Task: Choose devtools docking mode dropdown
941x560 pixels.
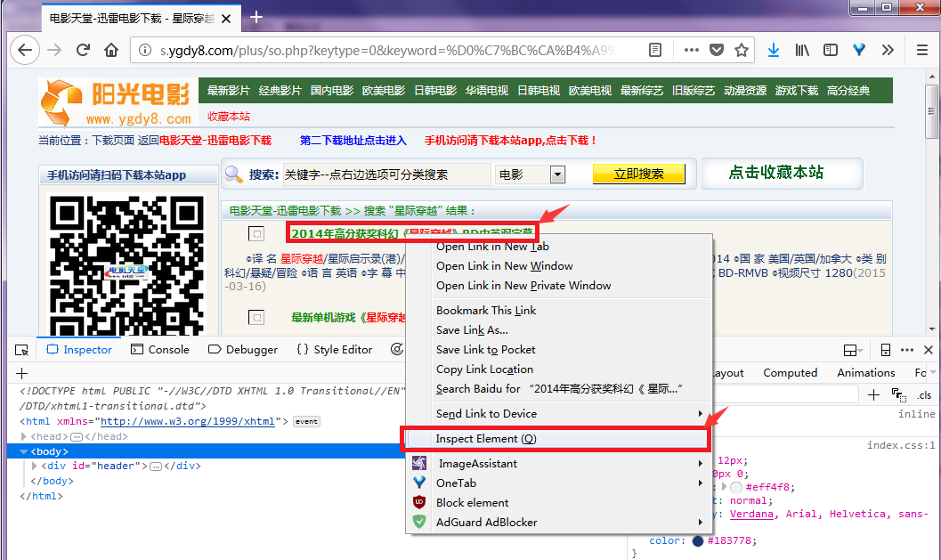Action: [853, 350]
